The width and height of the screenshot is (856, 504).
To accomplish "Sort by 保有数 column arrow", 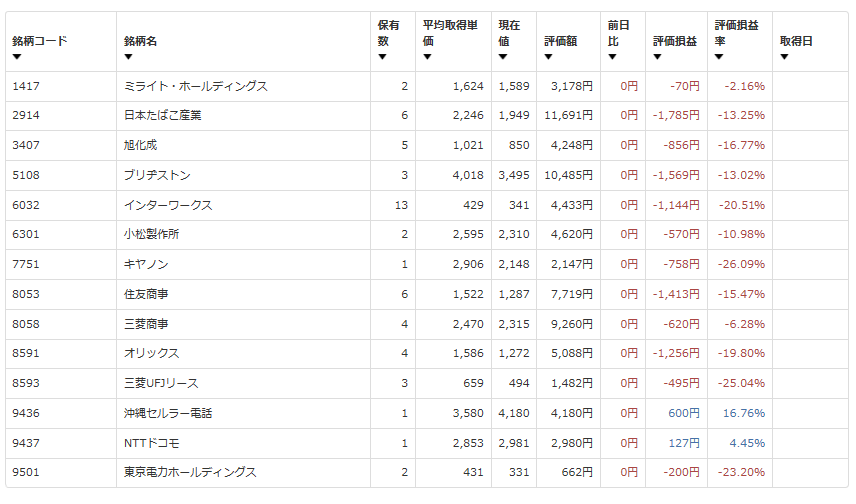I will (382, 57).
